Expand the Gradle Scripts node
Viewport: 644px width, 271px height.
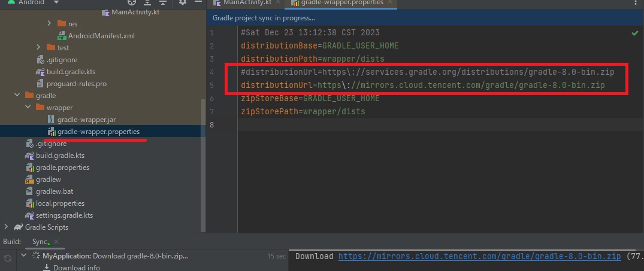7,227
